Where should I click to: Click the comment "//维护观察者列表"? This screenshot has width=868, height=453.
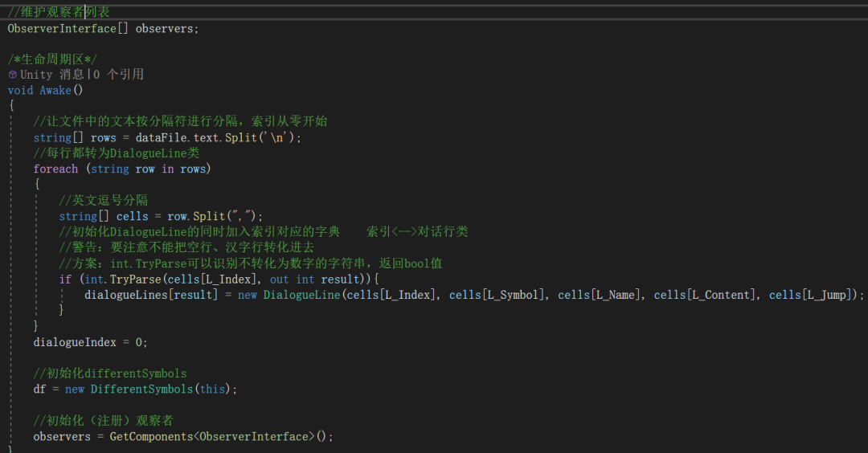[59, 11]
